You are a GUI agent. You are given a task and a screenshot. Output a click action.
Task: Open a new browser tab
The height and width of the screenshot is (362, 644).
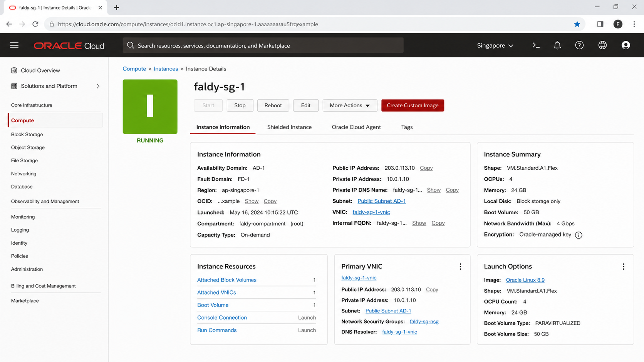(116, 8)
